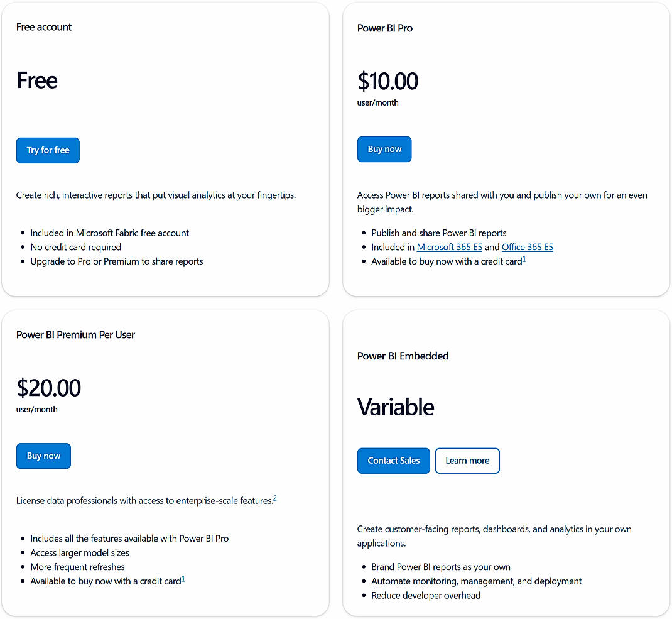
Task: Click the Free account card title
Action: tap(44, 27)
